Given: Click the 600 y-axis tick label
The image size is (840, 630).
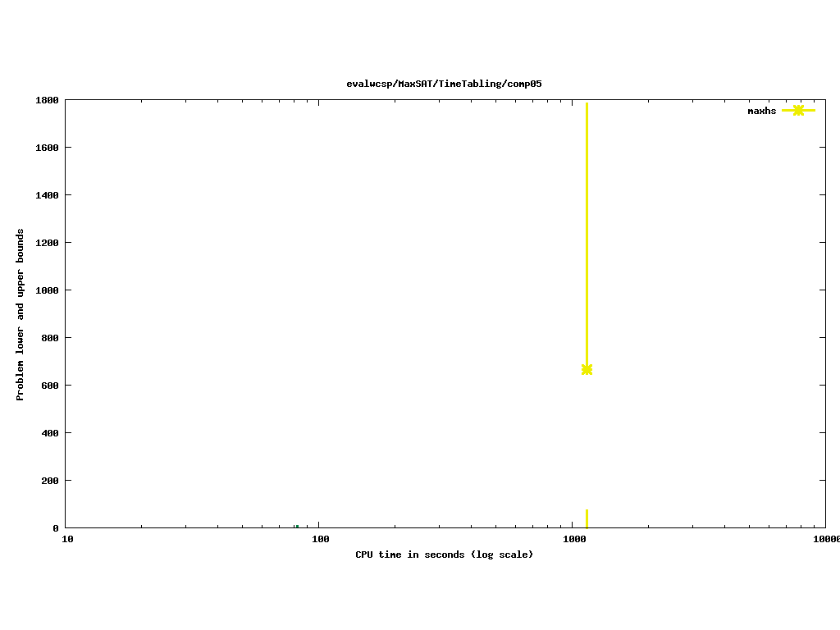Looking at the screenshot, I should tap(49, 386).
